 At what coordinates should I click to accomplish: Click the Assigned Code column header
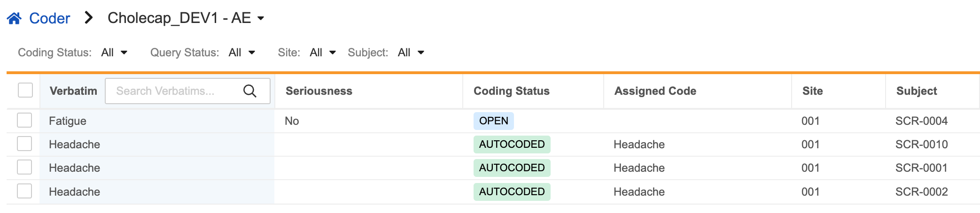pos(655,91)
